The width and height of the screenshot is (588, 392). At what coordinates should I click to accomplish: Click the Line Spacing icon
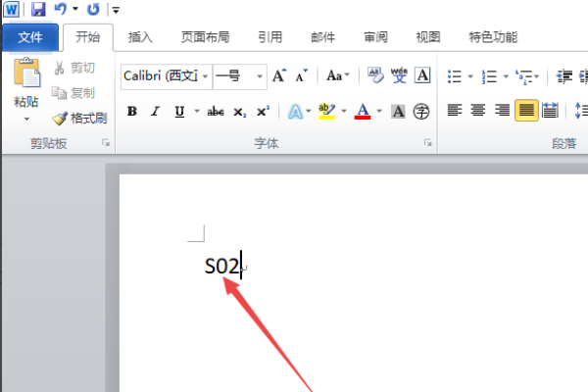pyautogui.click(x=581, y=111)
